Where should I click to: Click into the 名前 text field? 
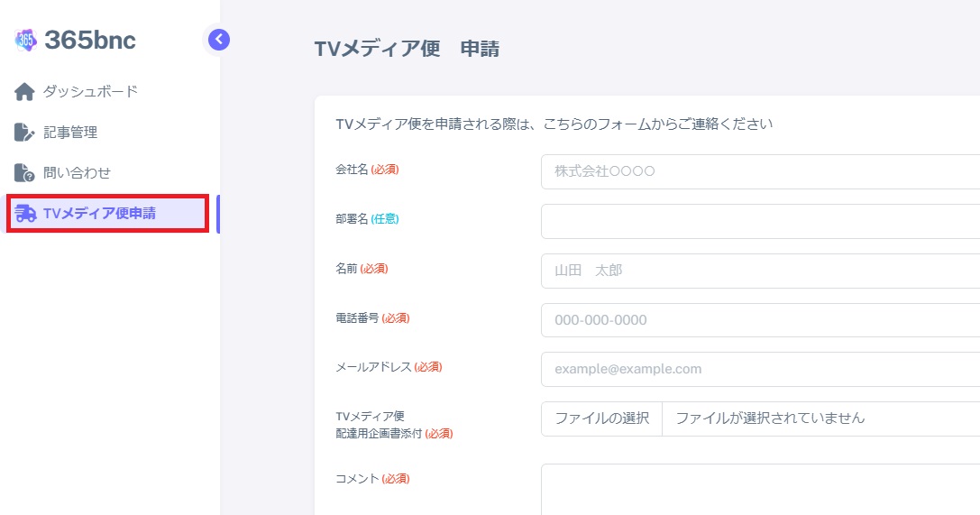tap(759, 271)
